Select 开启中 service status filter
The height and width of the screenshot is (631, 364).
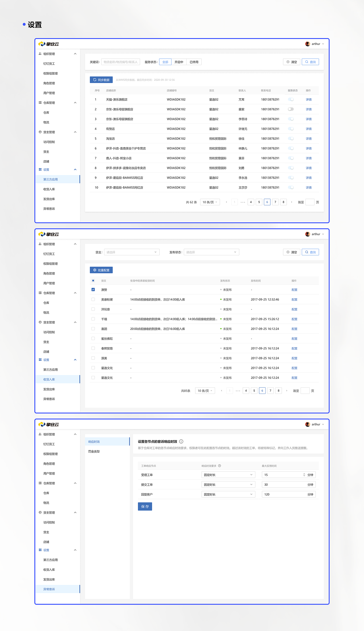179,62
